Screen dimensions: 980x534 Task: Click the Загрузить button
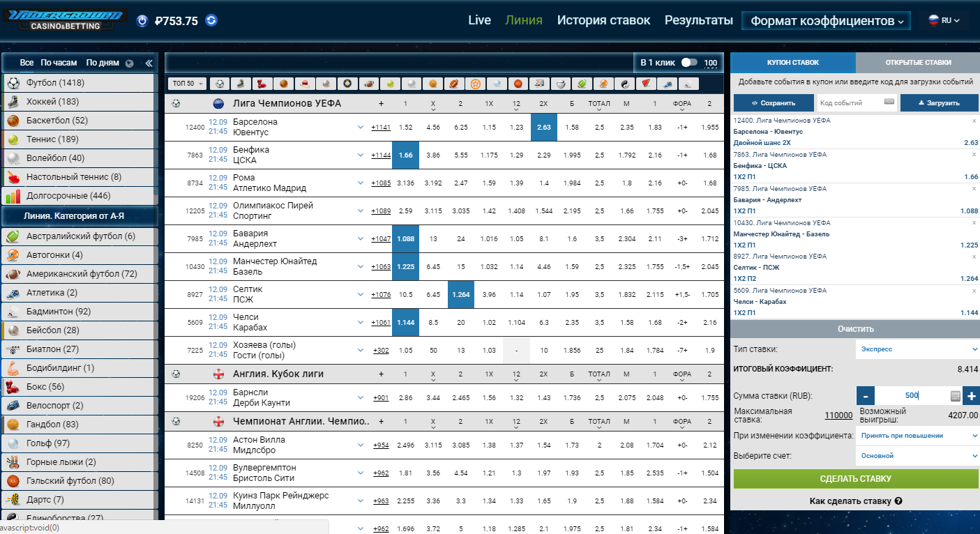tap(939, 102)
